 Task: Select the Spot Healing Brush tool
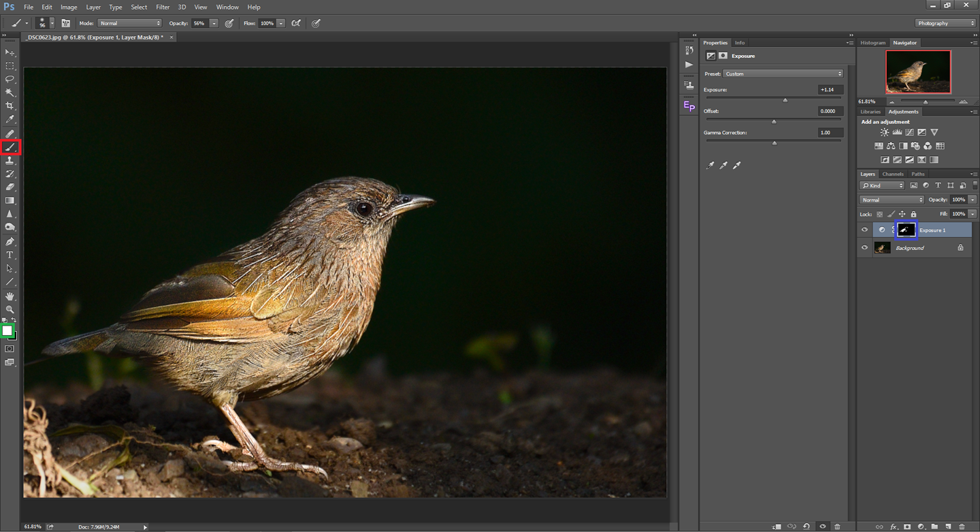click(10, 134)
